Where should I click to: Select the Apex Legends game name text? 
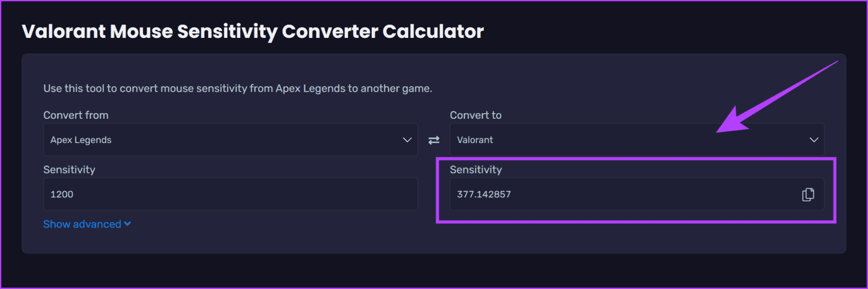81,140
